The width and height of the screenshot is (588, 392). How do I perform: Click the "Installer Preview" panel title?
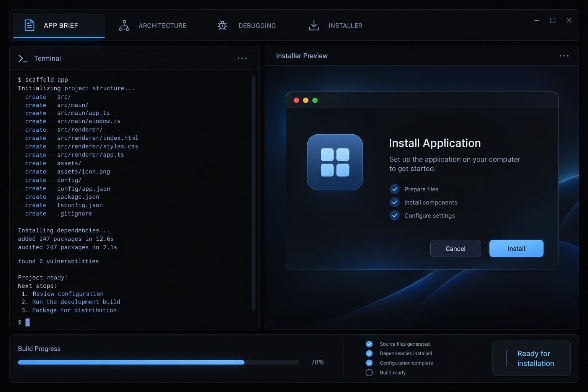302,56
